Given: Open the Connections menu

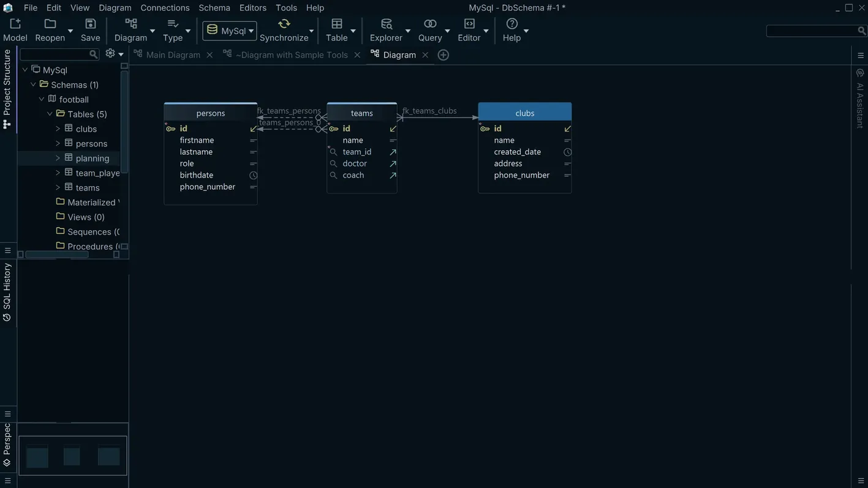Looking at the screenshot, I should [x=164, y=7].
